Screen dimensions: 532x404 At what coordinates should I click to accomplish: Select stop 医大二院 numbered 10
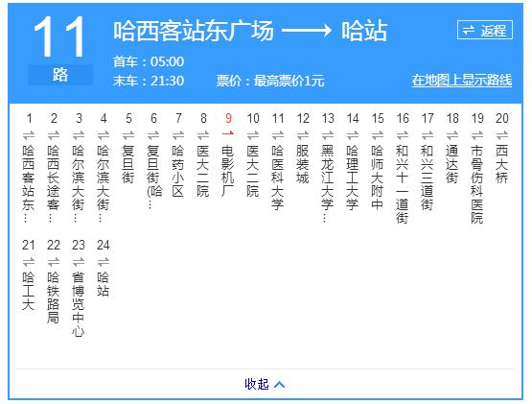coord(253,171)
